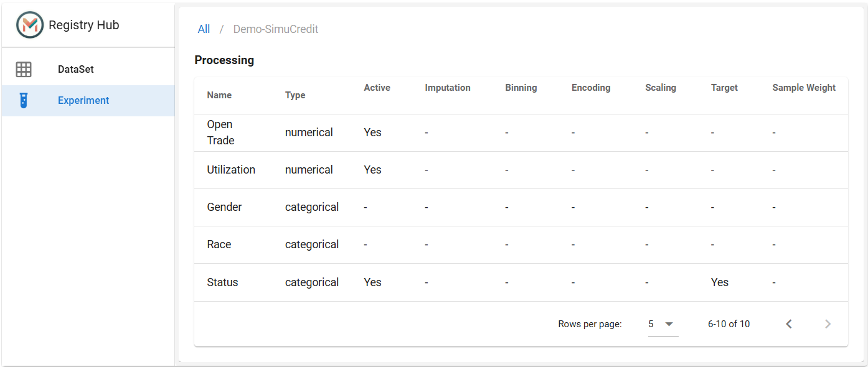
Task: Click the Registry Hub title text
Action: point(83,25)
